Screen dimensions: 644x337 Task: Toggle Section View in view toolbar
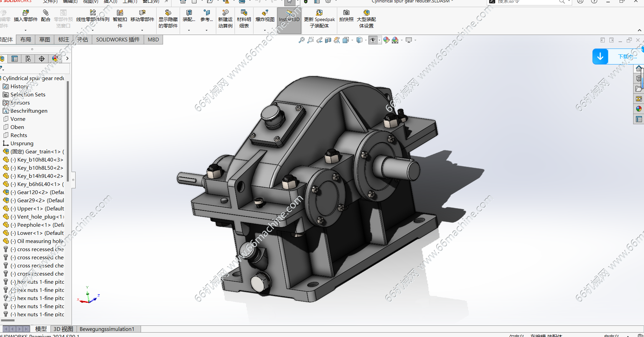coord(328,40)
